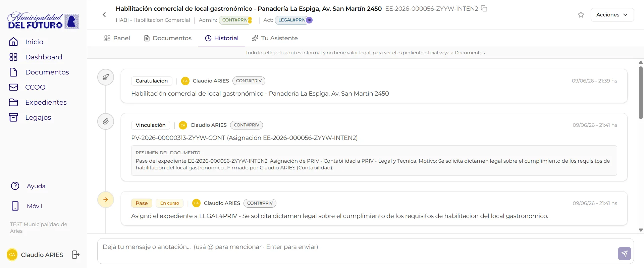Copy expediente number EE-2026-000056-ZYYW-INTEN2

click(x=484, y=8)
